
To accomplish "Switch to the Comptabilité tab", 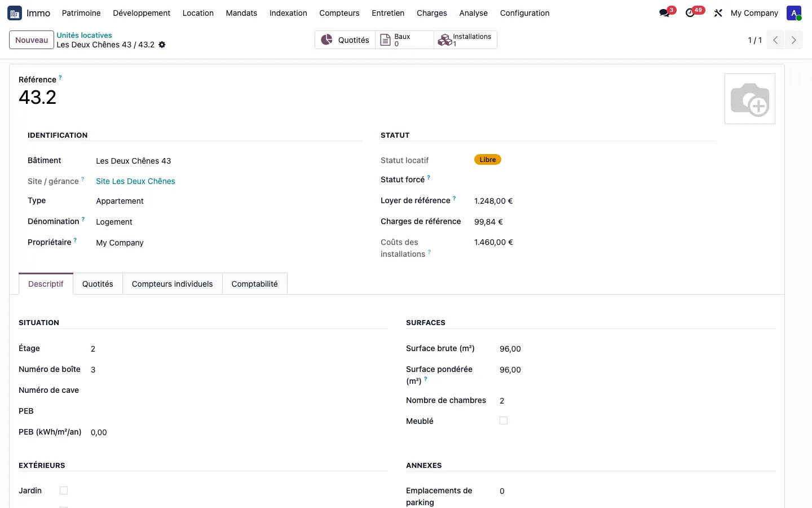I will point(254,284).
